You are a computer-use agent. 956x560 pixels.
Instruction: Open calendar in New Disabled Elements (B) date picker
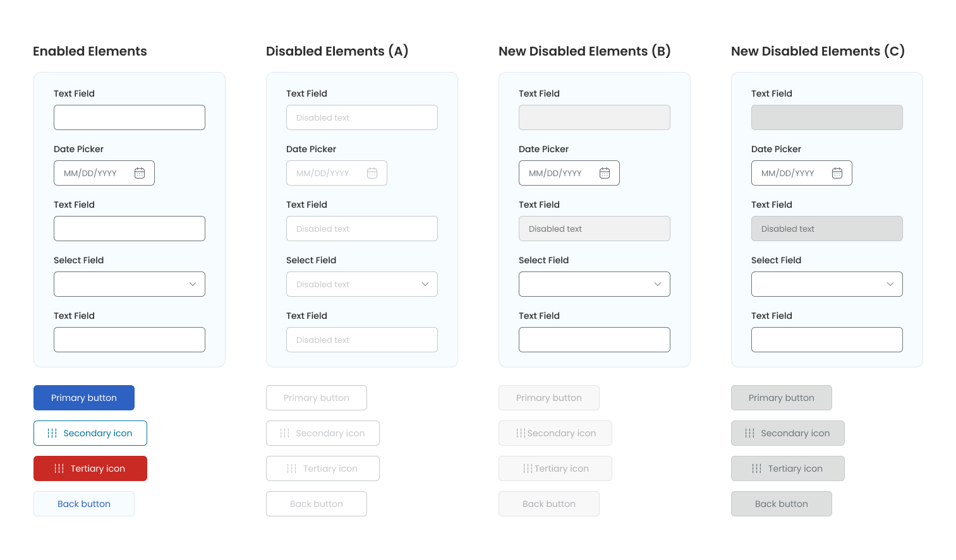605,173
